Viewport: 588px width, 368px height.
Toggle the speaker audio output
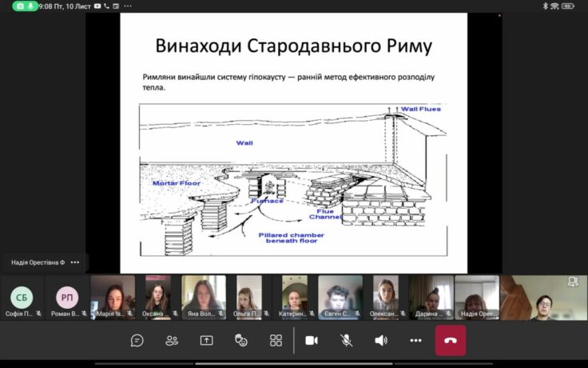[381, 340]
